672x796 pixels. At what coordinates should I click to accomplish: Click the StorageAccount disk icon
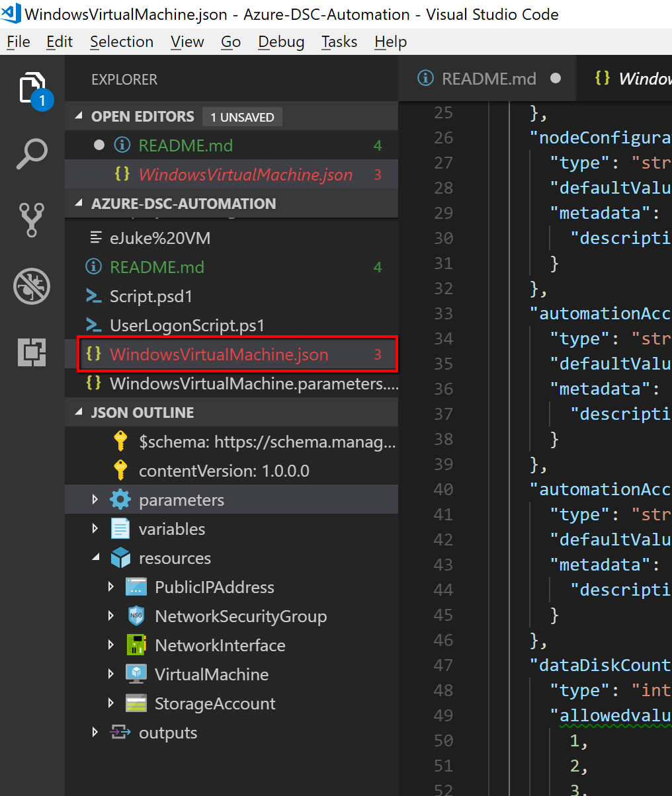click(x=136, y=703)
